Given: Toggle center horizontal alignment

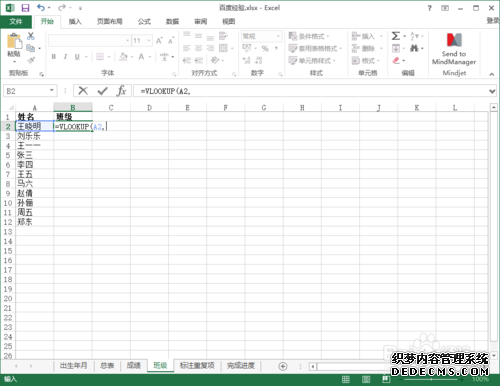Looking at the screenshot, I should (199, 48).
